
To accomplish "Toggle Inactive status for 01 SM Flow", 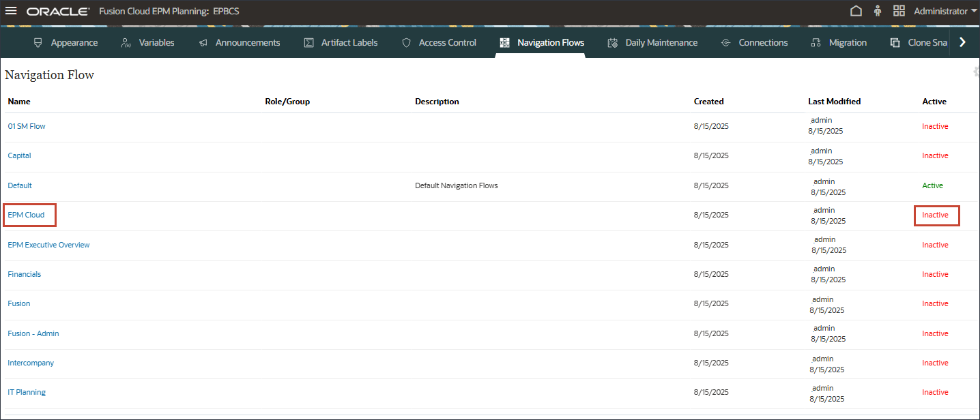I will [935, 126].
